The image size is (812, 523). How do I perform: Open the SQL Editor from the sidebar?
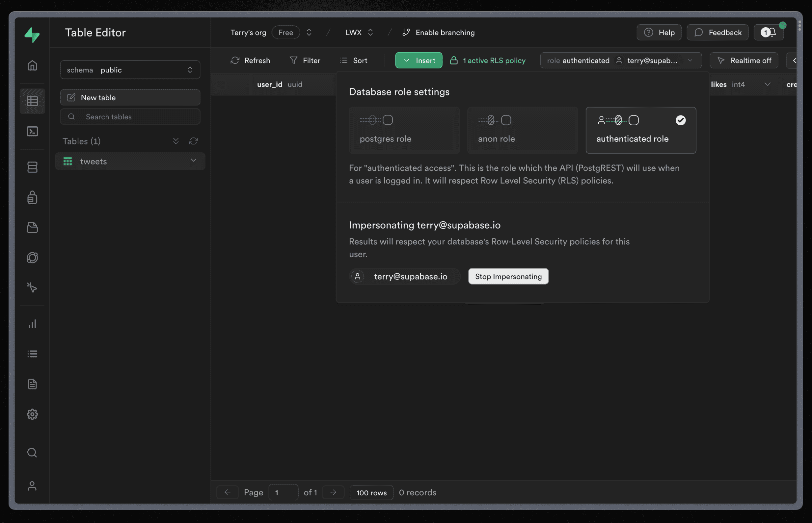coord(32,132)
